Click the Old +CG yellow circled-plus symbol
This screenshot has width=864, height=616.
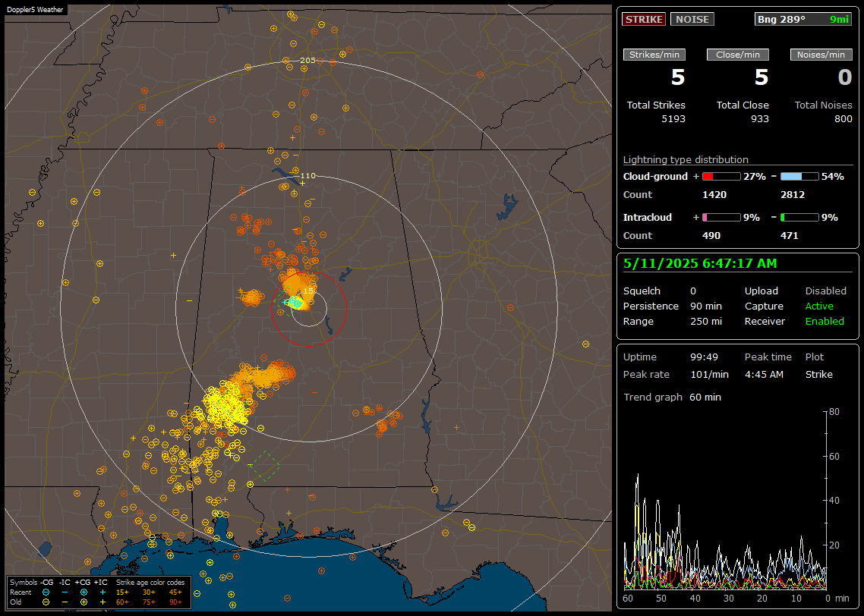pyautogui.click(x=84, y=602)
